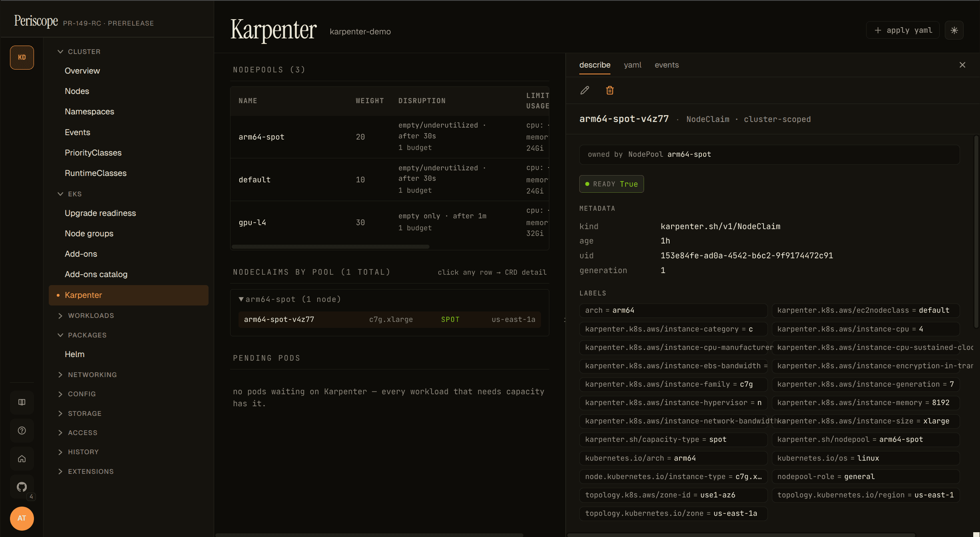The image size is (980, 537).
Task: Click the kind value karpenter.sh/v1/NodeClaim
Action: pyautogui.click(x=720, y=226)
